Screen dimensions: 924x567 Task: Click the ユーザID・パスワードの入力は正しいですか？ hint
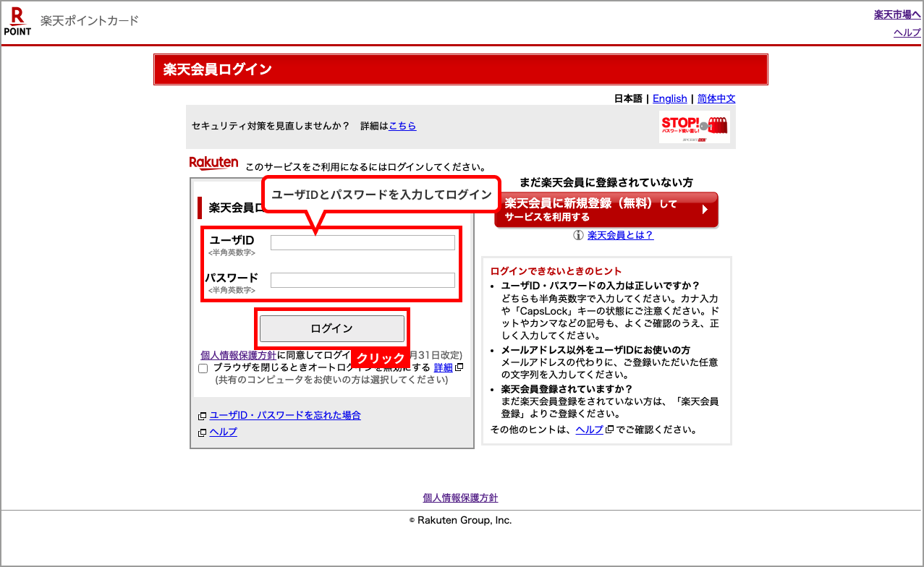[x=601, y=286]
